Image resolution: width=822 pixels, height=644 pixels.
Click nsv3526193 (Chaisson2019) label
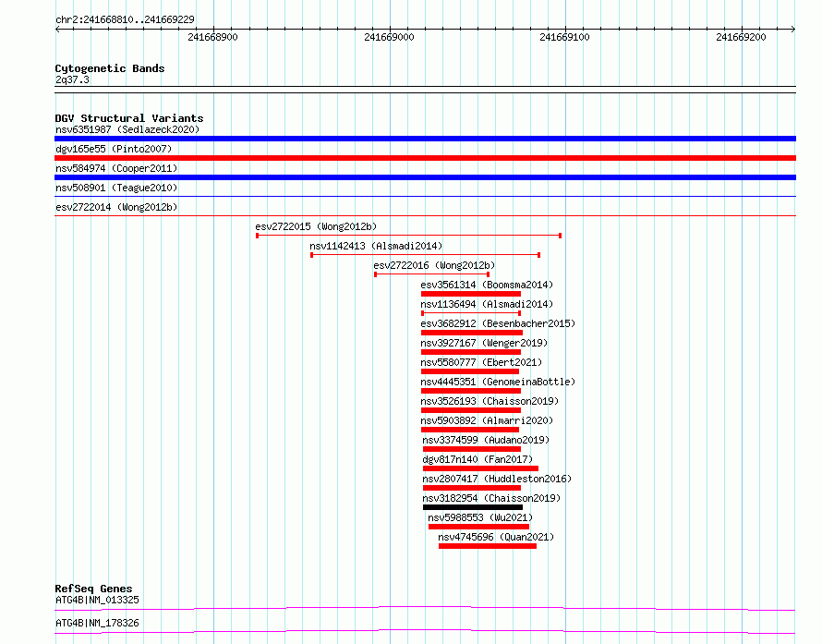point(490,401)
